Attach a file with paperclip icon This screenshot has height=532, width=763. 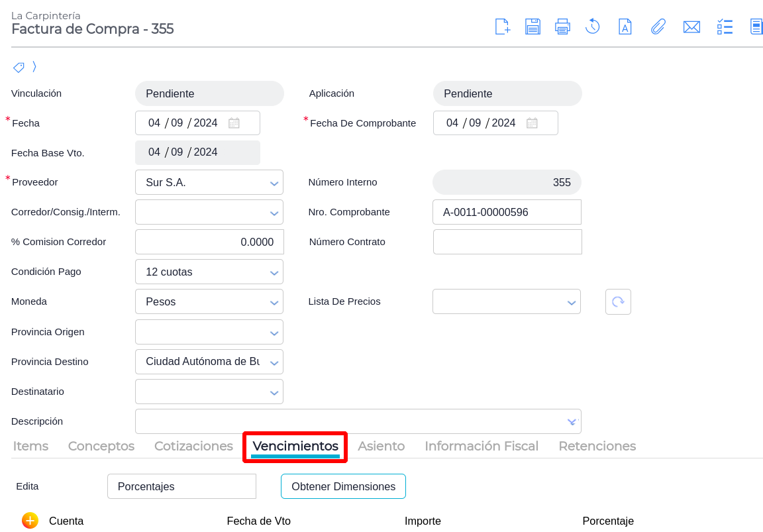(658, 27)
